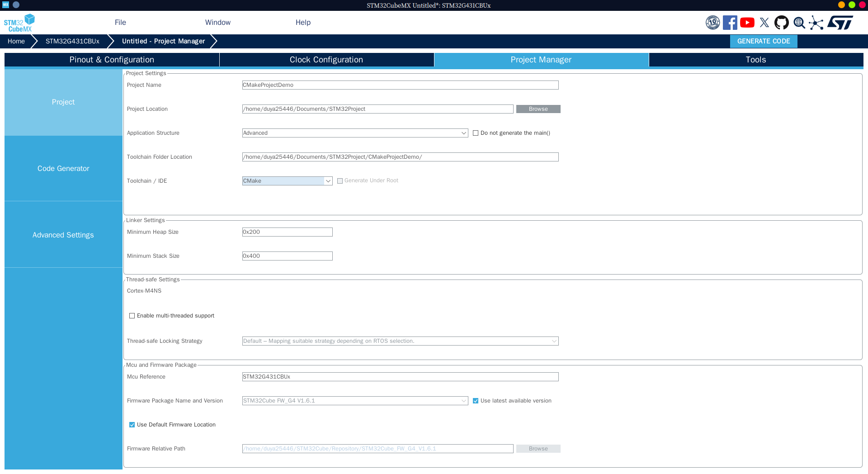Uncheck Use latest available version
This screenshot has width=868, height=474.
[476, 401]
